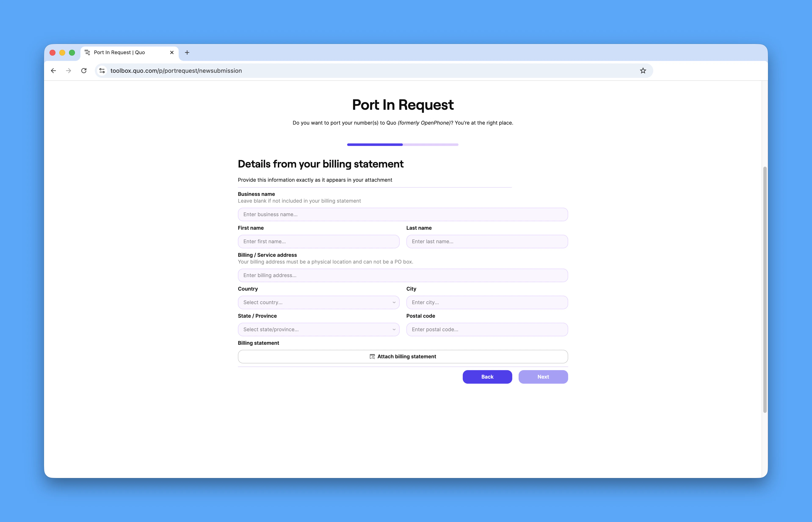Focus the billing address input field

pos(403,275)
